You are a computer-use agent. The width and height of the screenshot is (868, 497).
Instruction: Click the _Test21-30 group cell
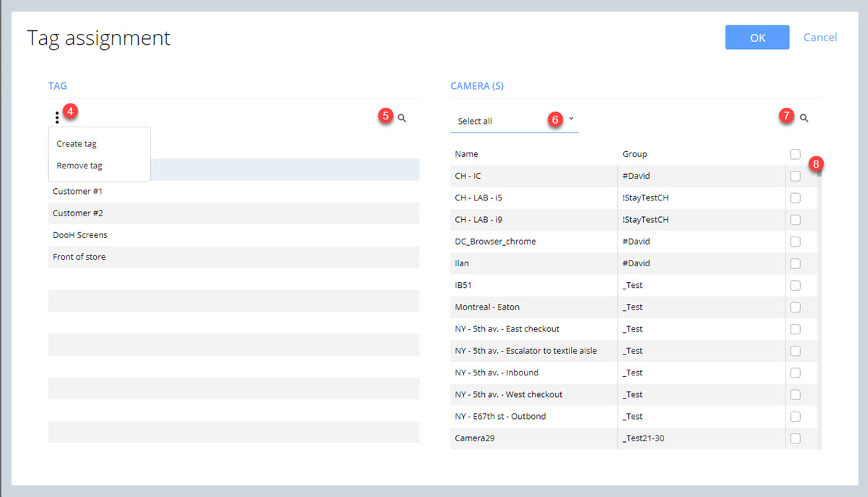click(701, 438)
